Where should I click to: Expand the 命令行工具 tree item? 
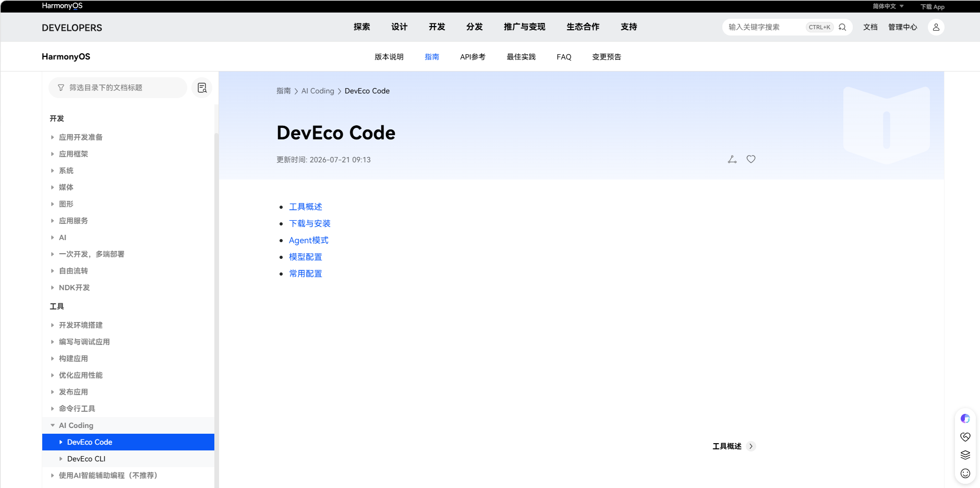click(x=52, y=409)
